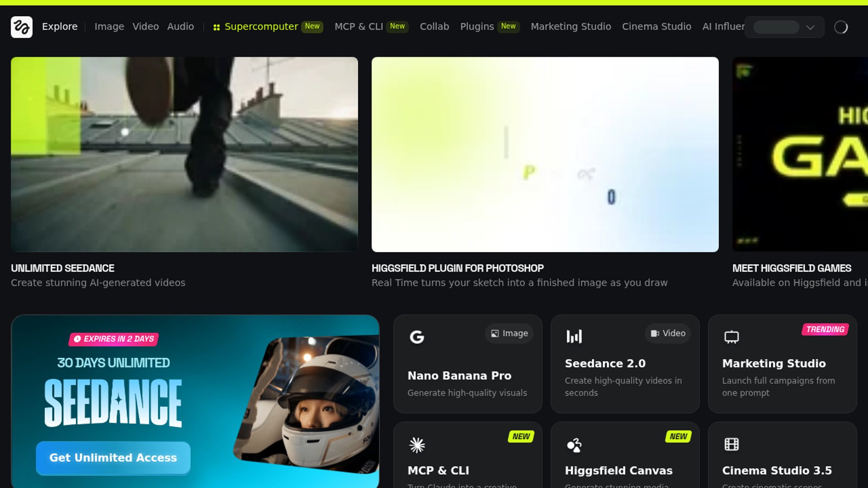Viewport: 868px width, 488px height.
Task: Open the Marketing Studio card title
Action: pos(774,364)
